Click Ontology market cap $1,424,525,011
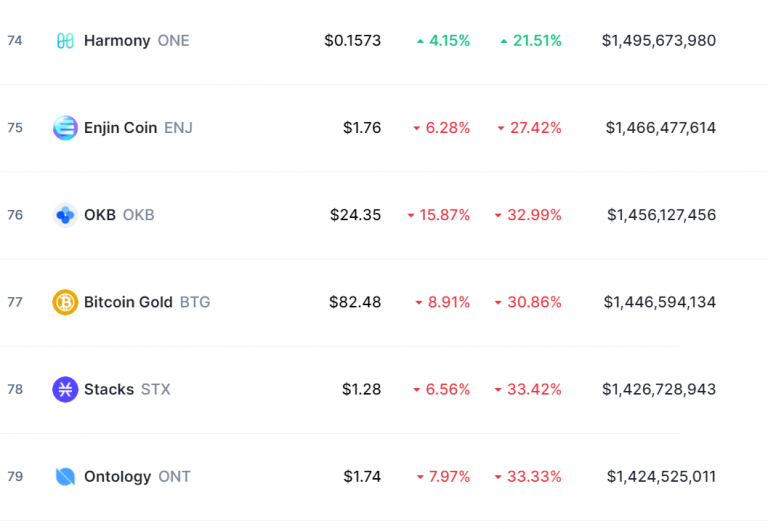Screen dimensions: 768x529 click(661, 476)
